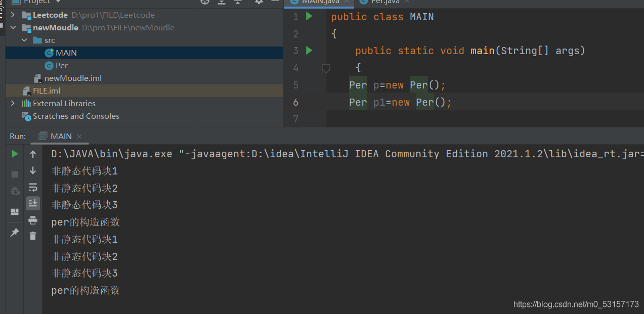Image resolution: width=644 pixels, height=314 pixels.
Task: Toggle Scroll to End in console toolbar
Action: [x=33, y=203]
